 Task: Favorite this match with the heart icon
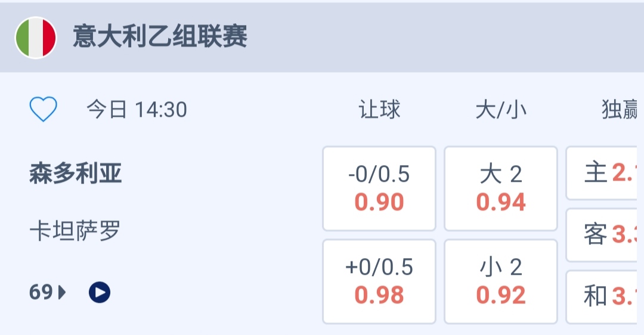[44, 110]
